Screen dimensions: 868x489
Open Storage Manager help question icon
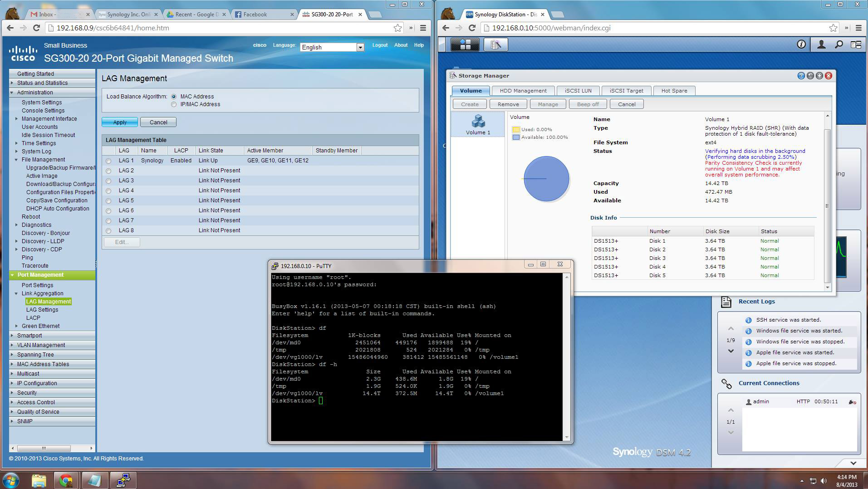click(x=801, y=76)
